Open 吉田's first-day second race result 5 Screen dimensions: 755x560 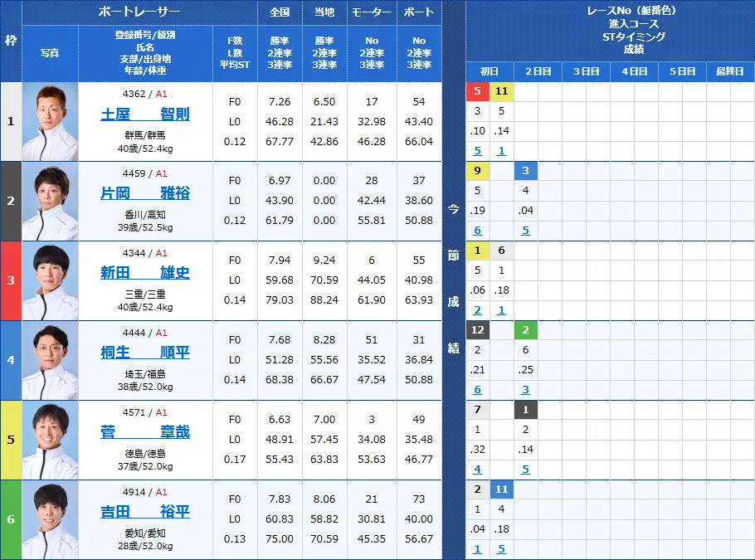click(x=501, y=549)
